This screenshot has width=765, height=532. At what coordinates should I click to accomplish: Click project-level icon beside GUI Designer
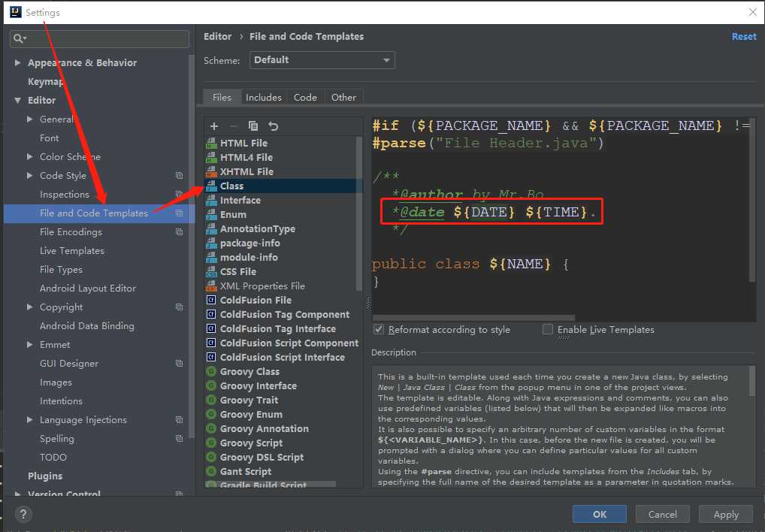pos(179,363)
